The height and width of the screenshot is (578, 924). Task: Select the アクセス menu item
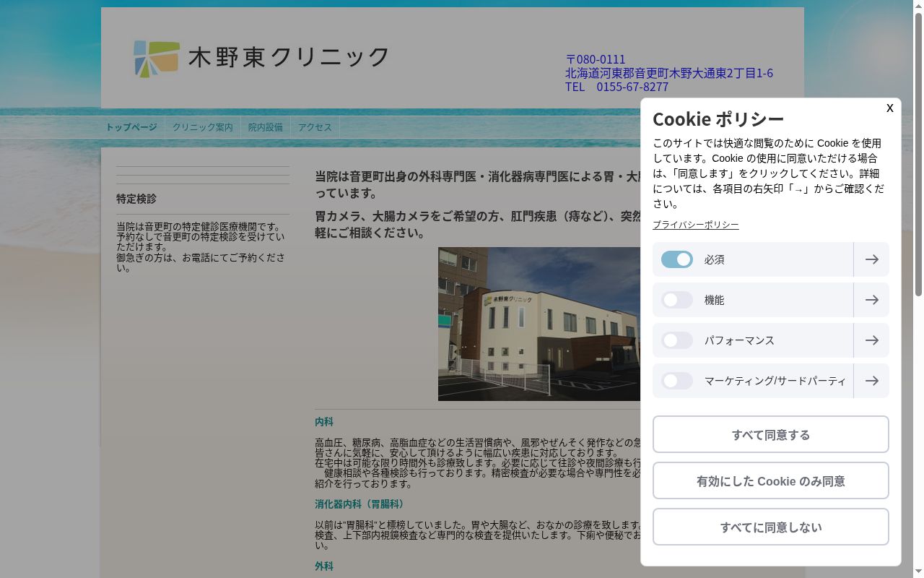point(315,127)
